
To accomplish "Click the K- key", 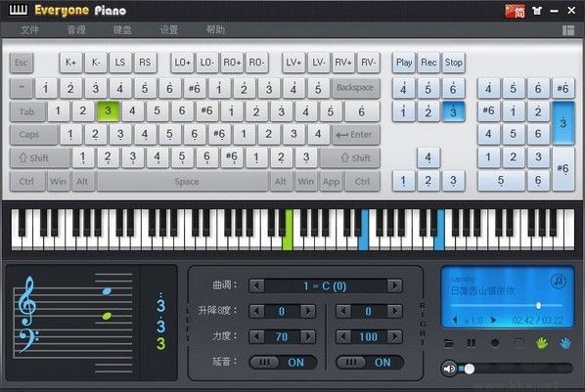I will 96,63.
